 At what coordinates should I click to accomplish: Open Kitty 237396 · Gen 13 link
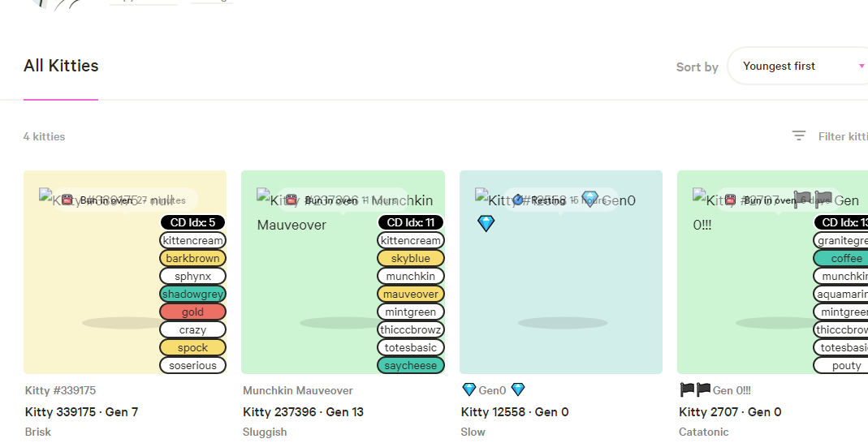pyautogui.click(x=303, y=412)
